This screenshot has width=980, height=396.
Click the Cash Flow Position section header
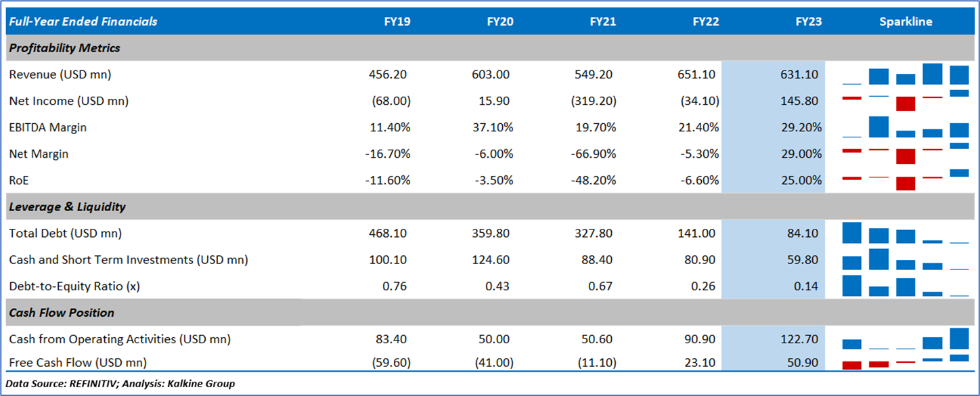pyautogui.click(x=62, y=313)
